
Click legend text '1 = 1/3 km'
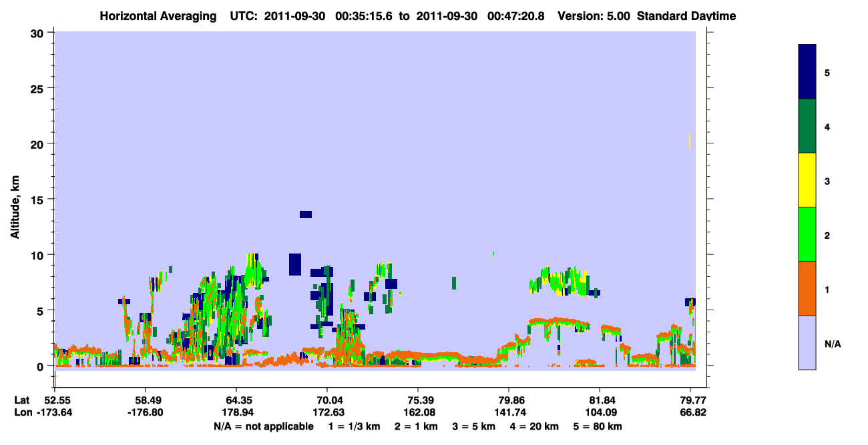coord(355,426)
